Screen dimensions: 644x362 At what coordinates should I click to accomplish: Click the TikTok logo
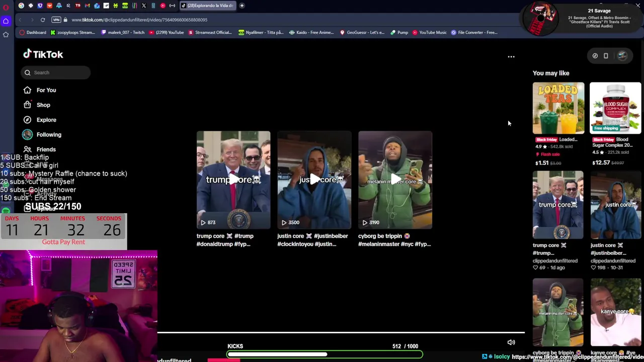coord(43,54)
